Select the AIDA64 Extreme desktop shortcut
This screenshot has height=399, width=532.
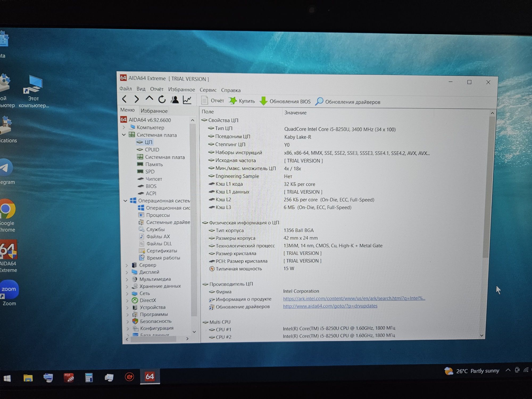point(9,256)
